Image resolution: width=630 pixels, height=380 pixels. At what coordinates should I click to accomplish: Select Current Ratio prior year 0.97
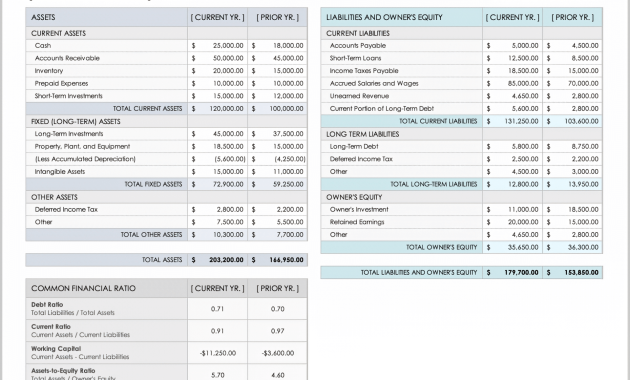click(278, 331)
